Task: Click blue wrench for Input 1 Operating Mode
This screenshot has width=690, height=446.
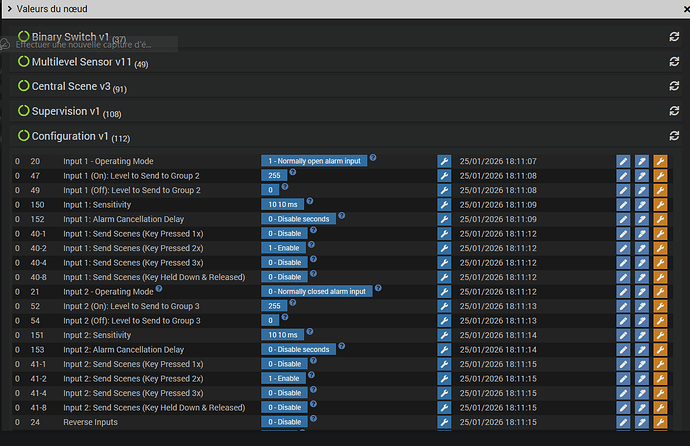Action: (x=444, y=161)
